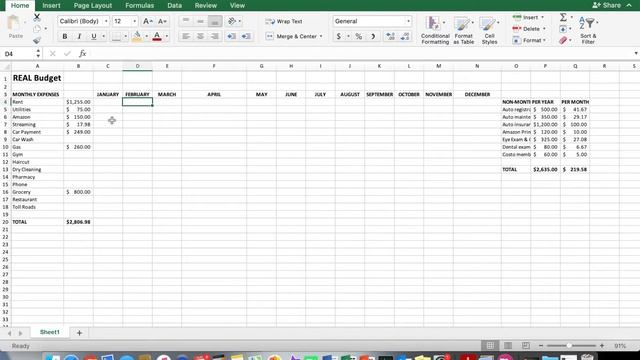Viewport: 640px width, 360px height.
Task: Click the text orientation icon
Action: [232, 21]
